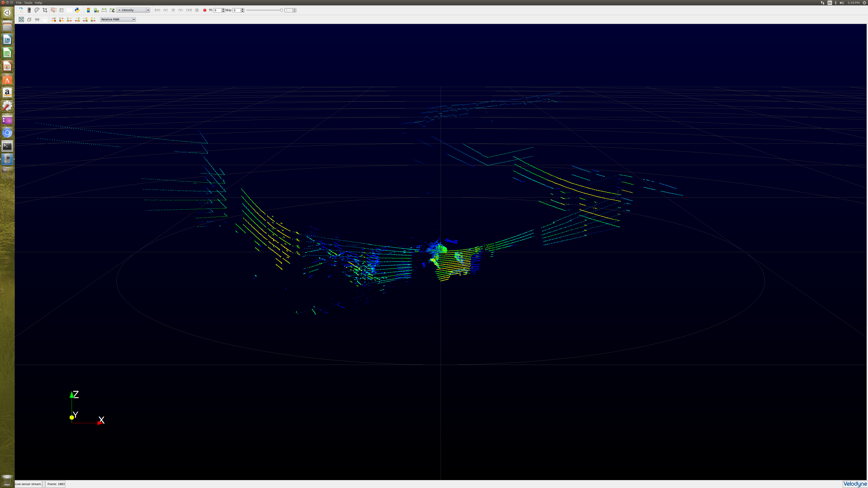Set view along +X axis
The width and height of the screenshot is (868, 488).
click(54, 19)
